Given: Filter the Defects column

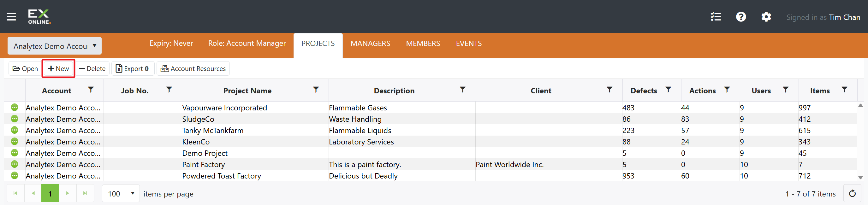Looking at the screenshot, I should (668, 90).
